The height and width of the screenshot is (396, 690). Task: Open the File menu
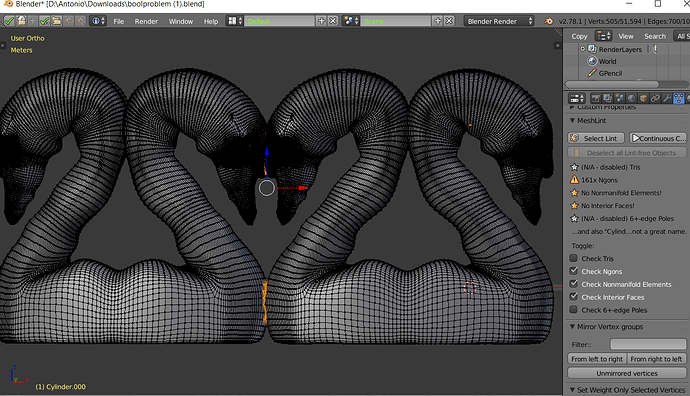click(x=119, y=21)
